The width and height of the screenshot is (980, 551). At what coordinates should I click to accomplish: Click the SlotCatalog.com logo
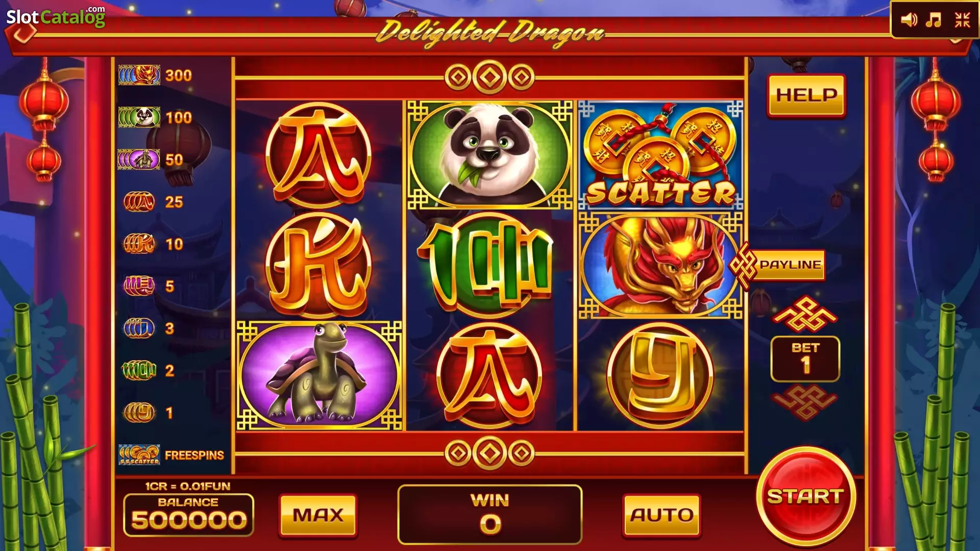(x=56, y=16)
